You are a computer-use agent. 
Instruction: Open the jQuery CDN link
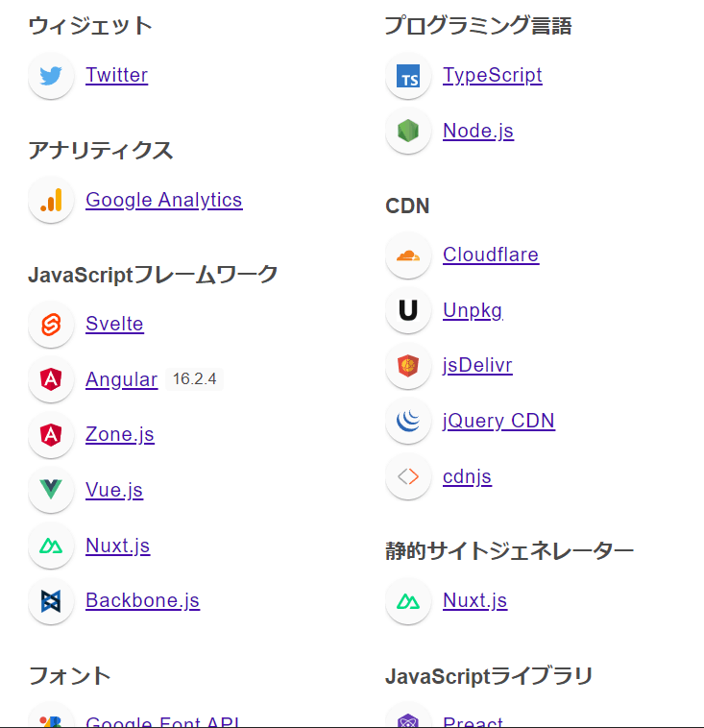[x=498, y=421]
